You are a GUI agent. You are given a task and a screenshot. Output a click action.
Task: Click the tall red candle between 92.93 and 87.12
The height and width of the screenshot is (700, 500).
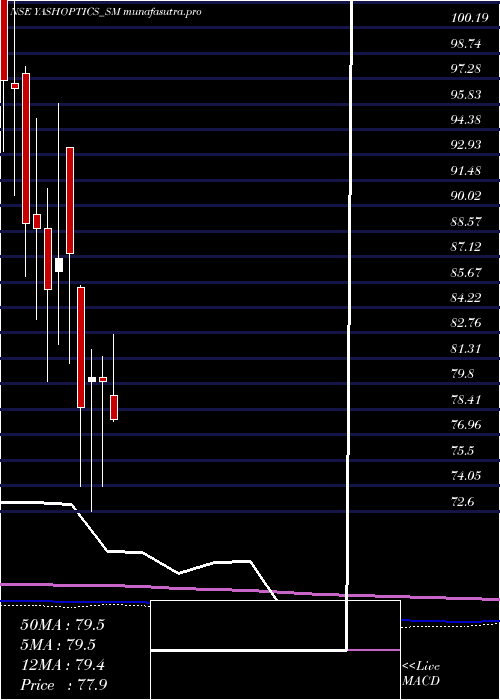coord(70,200)
